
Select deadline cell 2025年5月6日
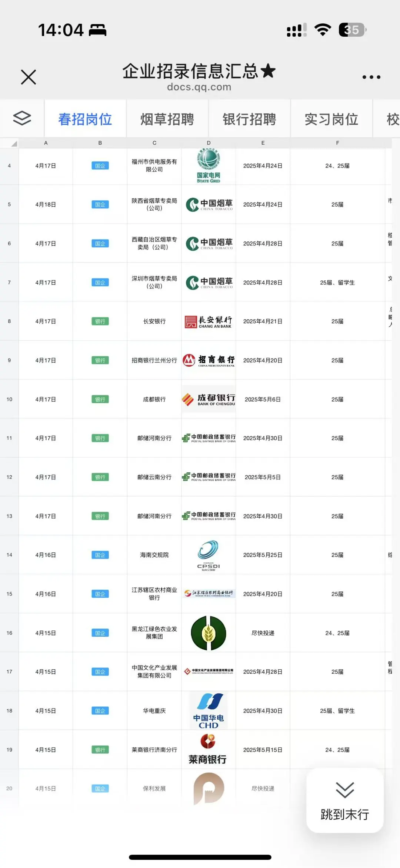(263, 399)
